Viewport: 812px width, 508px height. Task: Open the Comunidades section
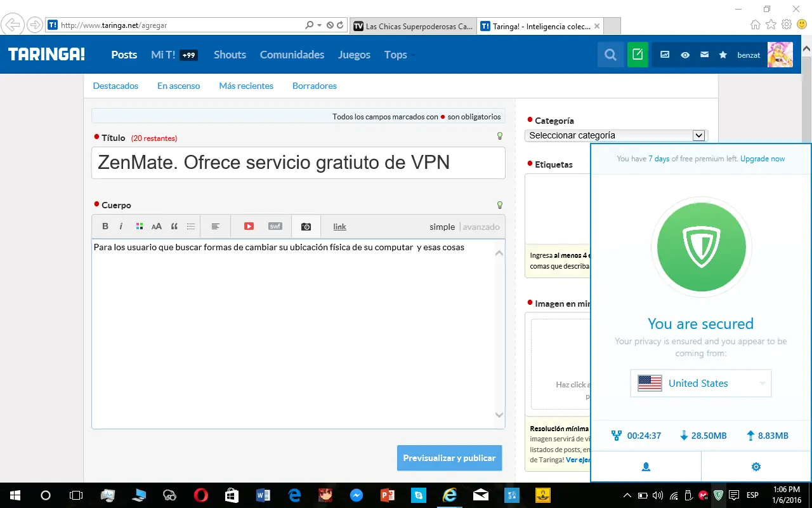(292, 55)
